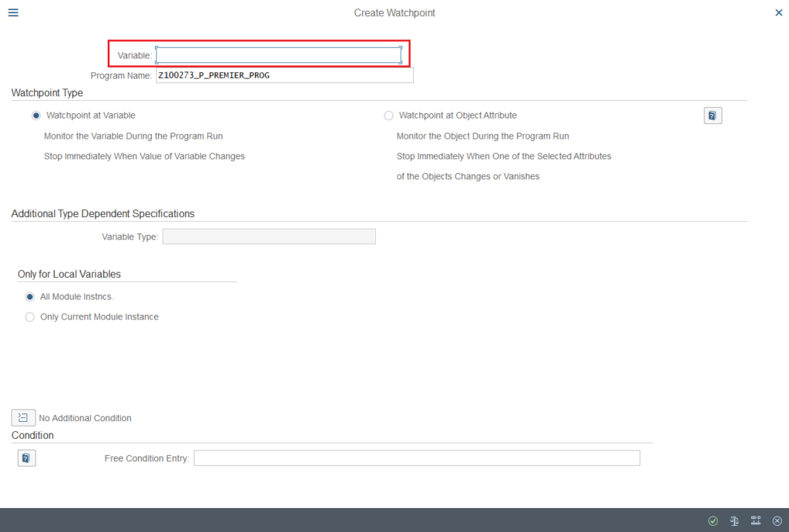This screenshot has height=532, width=789.
Task: Click the No Additional Condition label
Action: 85,418
